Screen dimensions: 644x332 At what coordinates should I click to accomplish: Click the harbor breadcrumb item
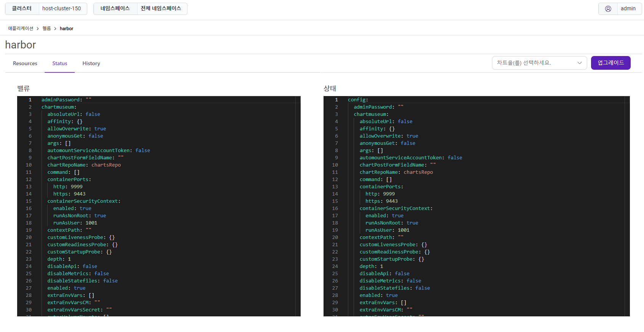coord(66,29)
